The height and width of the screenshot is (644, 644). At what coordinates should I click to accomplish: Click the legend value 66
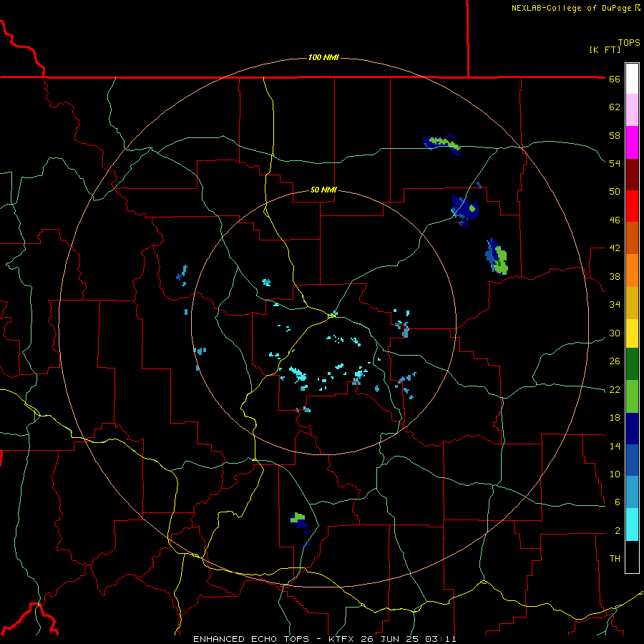[x=615, y=79]
